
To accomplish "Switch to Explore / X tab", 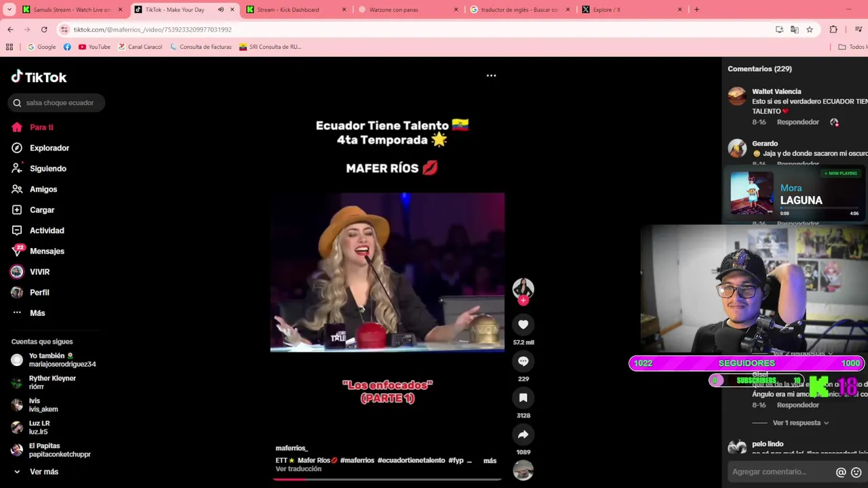I will pos(631,9).
